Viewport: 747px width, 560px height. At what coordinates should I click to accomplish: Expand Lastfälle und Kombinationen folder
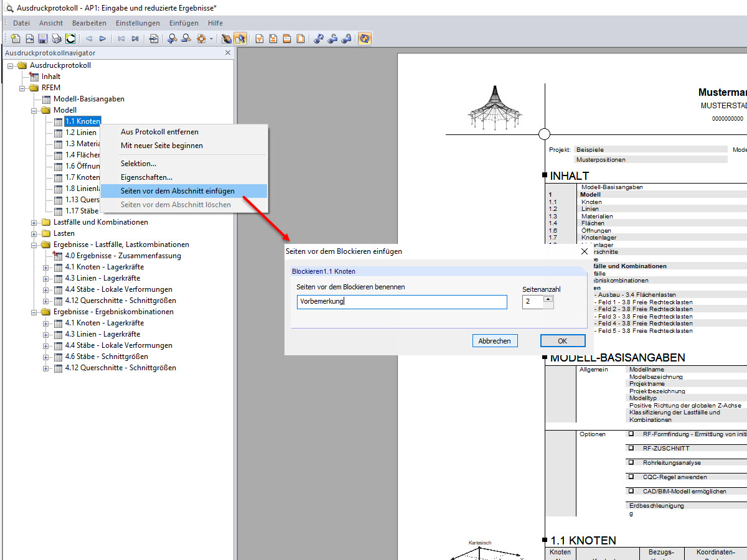pyautogui.click(x=34, y=222)
